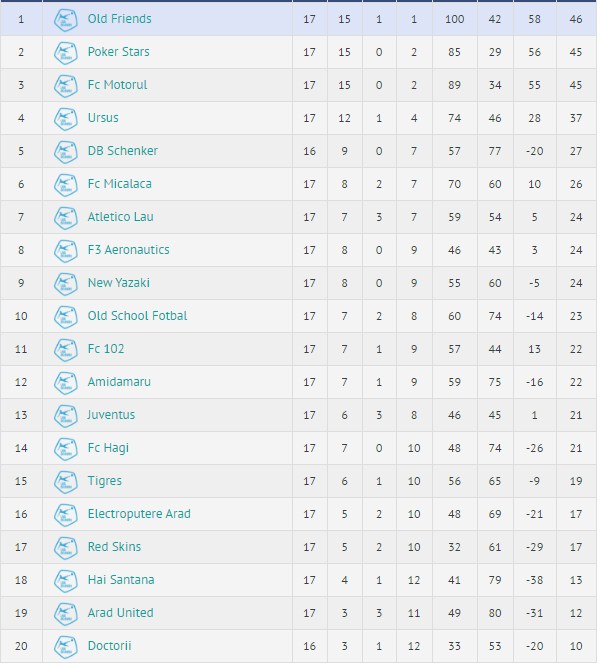This screenshot has height=664, width=601.
Task: Go to Old School Fotbal team page
Action: click(137, 316)
